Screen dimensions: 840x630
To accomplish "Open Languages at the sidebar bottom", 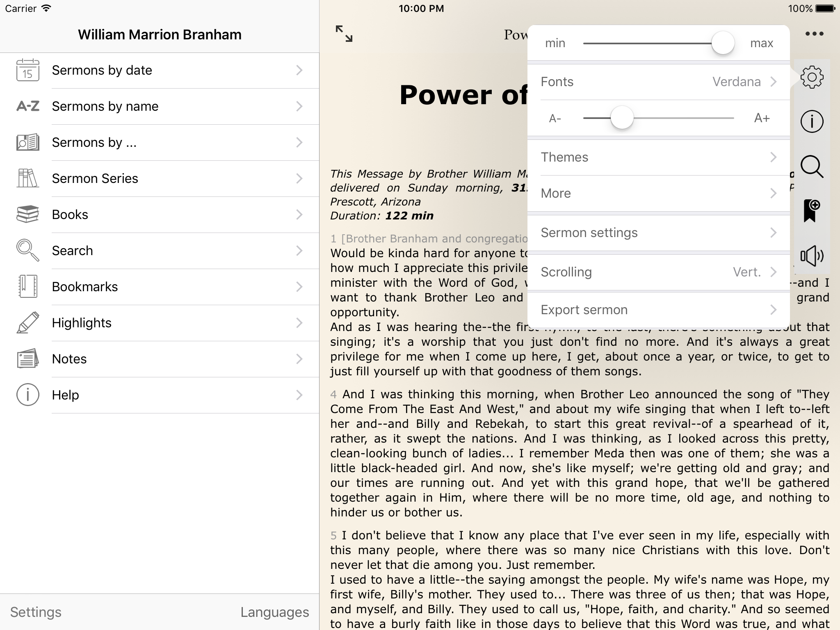I will pos(274,612).
